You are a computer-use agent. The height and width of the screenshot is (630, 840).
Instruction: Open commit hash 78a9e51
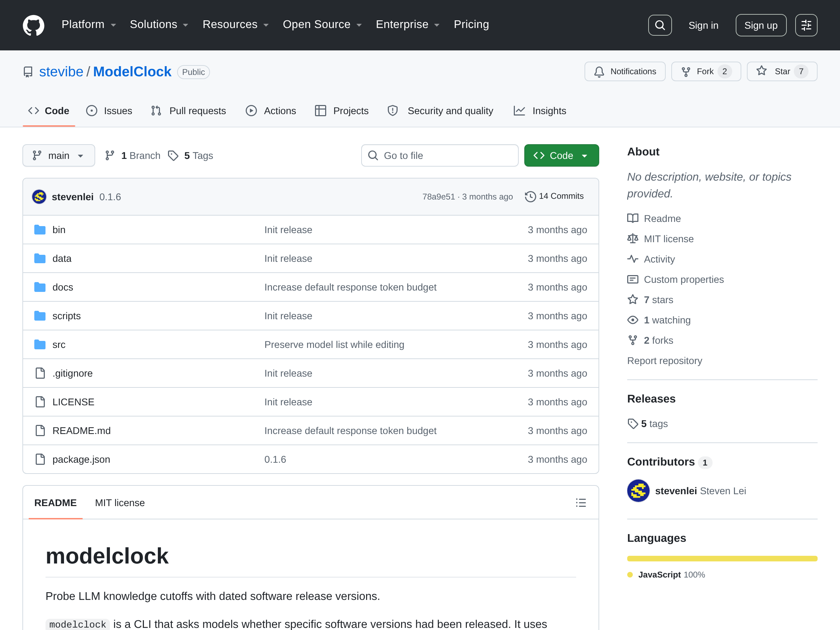[439, 197]
